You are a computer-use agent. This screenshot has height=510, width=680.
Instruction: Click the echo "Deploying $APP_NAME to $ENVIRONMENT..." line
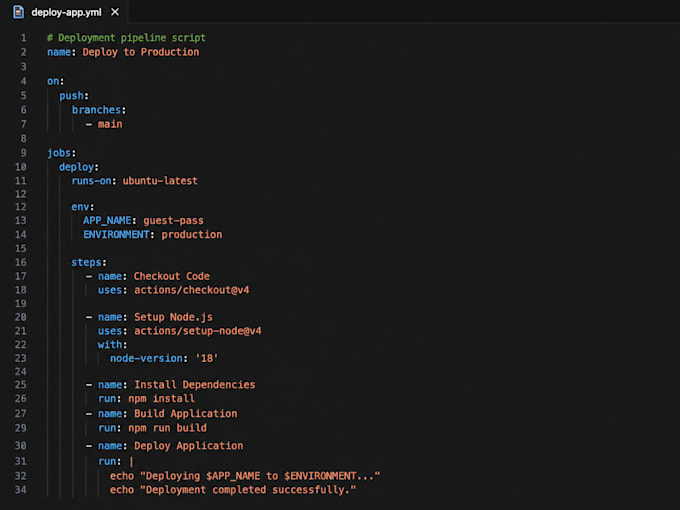pos(245,476)
